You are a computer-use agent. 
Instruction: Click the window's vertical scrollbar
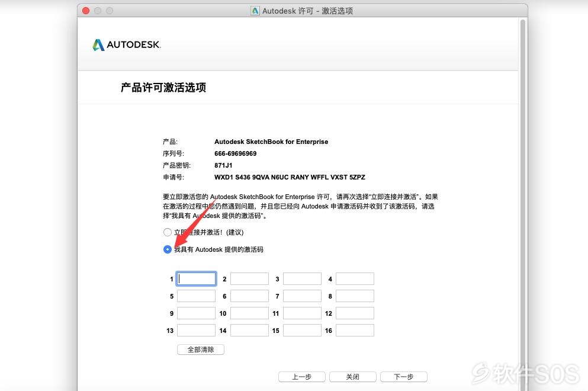coord(523,204)
